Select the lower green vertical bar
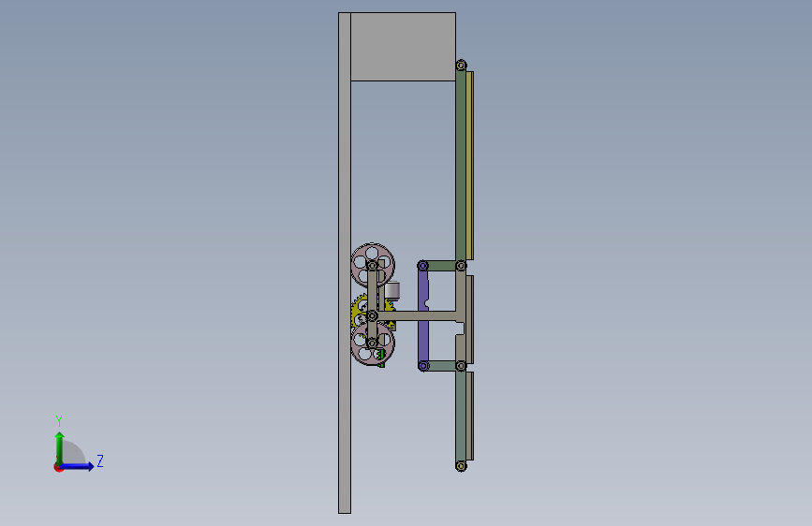The height and width of the screenshot is (526, 812). pyautogui.click(x=461, y=416)
